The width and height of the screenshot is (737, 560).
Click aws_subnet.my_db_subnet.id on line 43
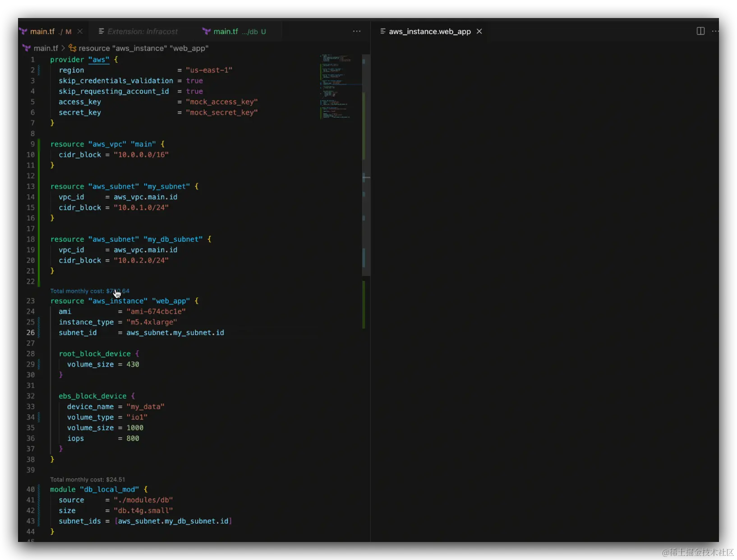point(173,521)
